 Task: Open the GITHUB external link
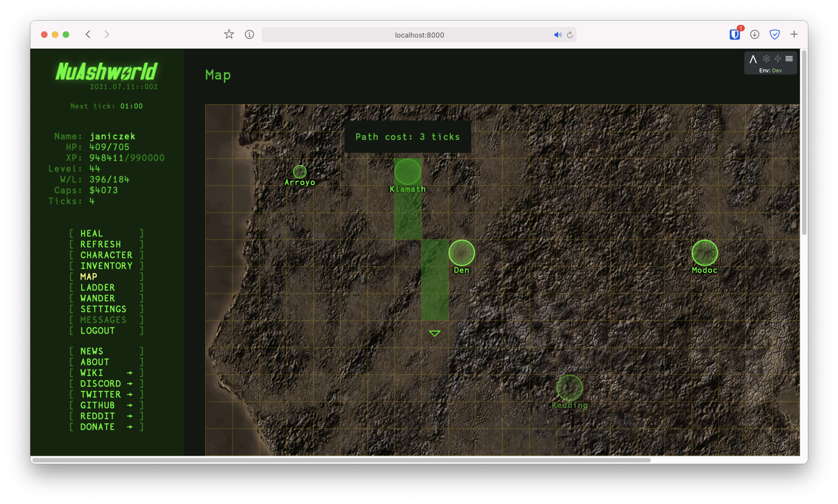point(106,405)
